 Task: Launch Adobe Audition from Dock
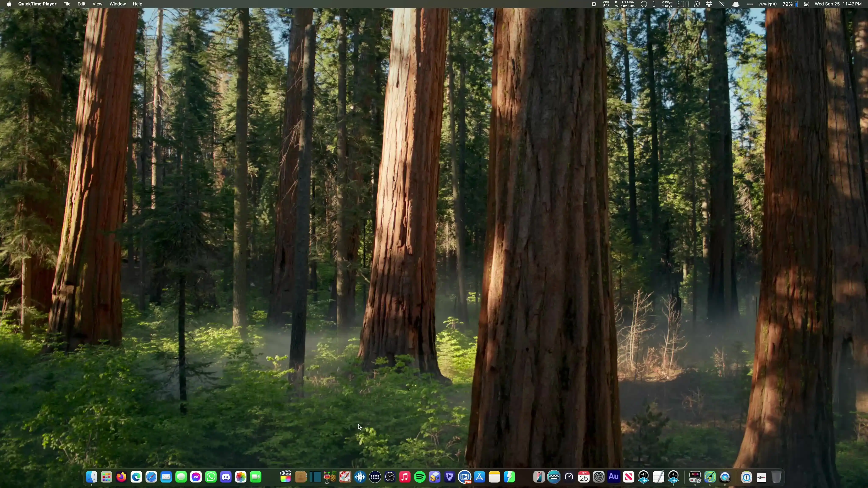614,477
